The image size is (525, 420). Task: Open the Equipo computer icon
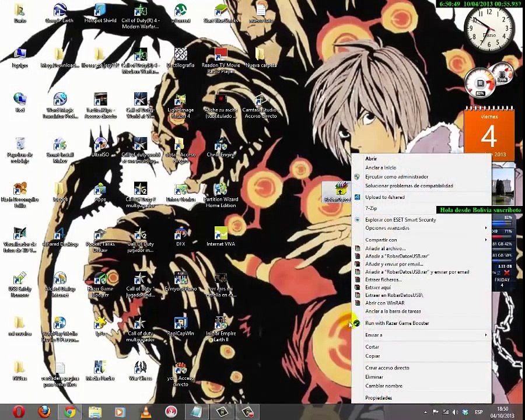click(x=20, y=58)
